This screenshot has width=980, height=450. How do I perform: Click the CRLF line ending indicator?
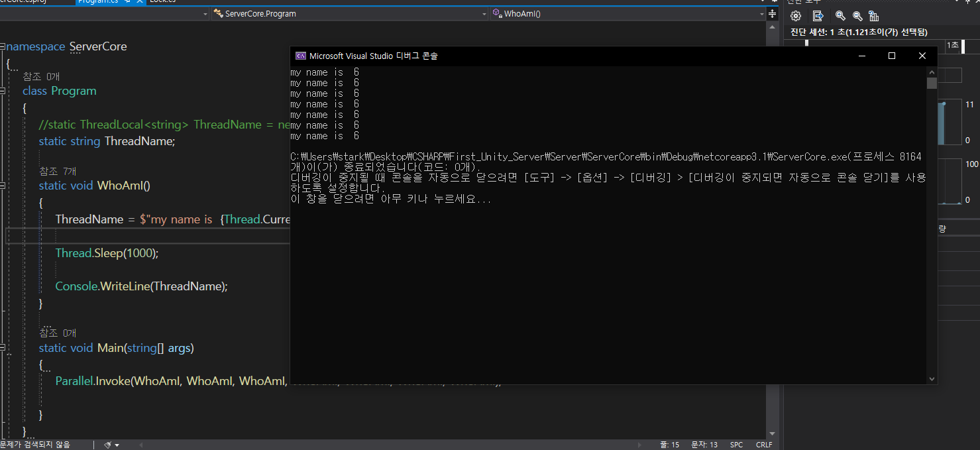coord(764,445)
